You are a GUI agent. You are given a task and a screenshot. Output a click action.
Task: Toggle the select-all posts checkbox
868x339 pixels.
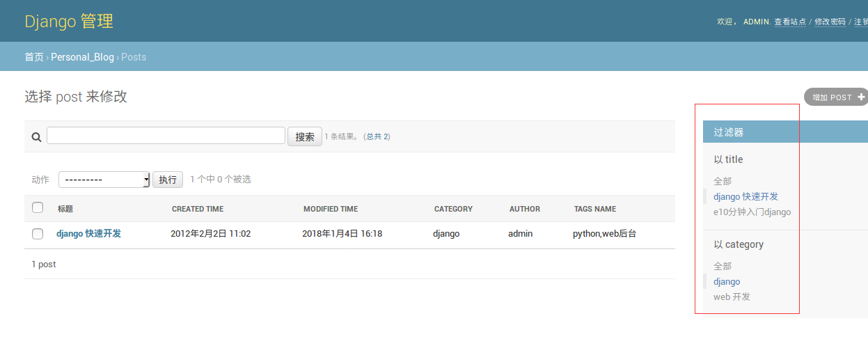coord(38,207)
